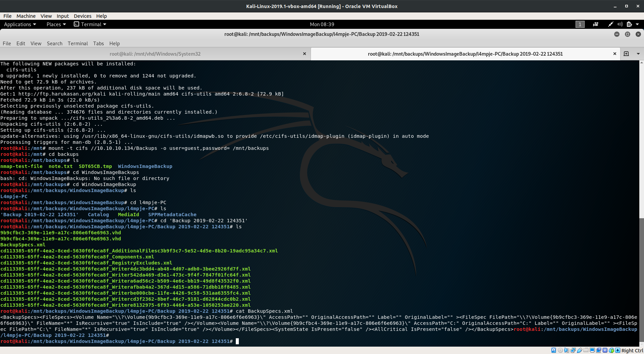Click nmap-test-file in the ls output
Viewport: 644px width, 354px height.
(21, 166)
